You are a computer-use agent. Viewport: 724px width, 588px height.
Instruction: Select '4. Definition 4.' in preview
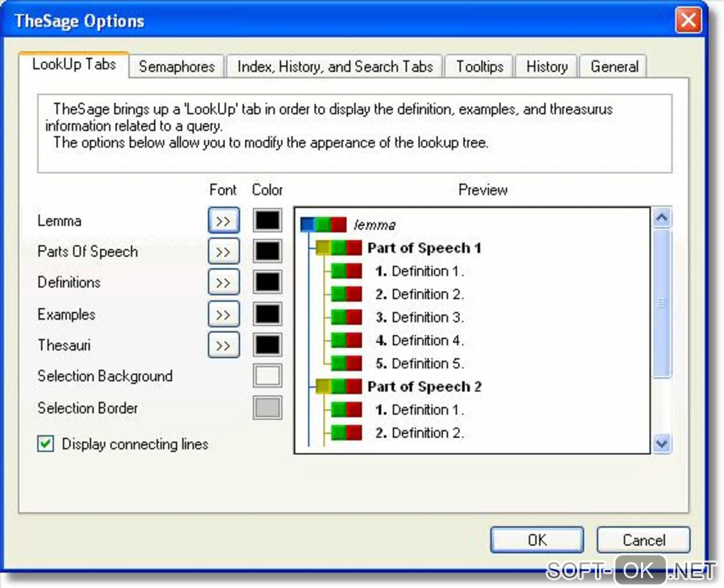point(419,340)
